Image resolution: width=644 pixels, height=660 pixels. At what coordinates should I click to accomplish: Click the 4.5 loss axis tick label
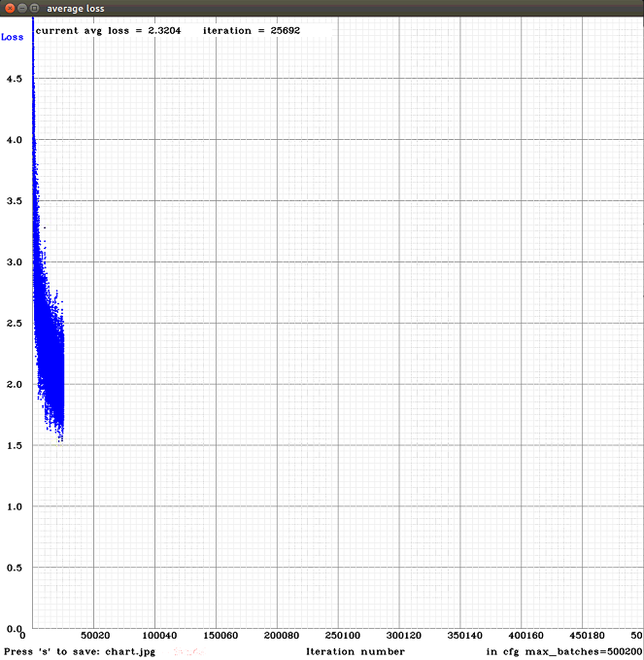tap(15, 79)
